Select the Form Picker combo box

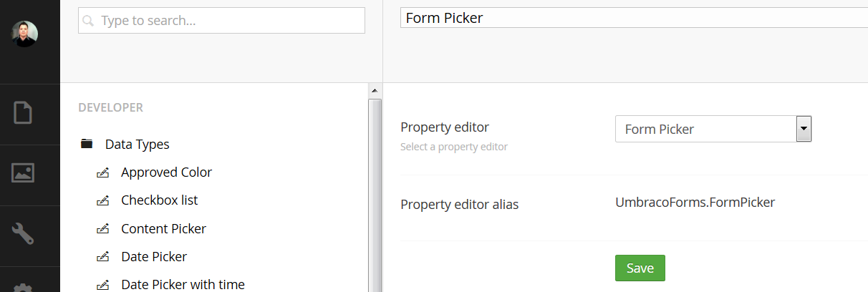click(713, 129)
